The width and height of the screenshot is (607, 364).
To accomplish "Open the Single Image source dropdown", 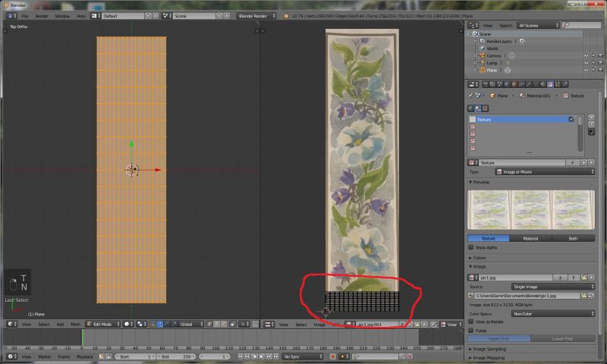I will 553,287.
